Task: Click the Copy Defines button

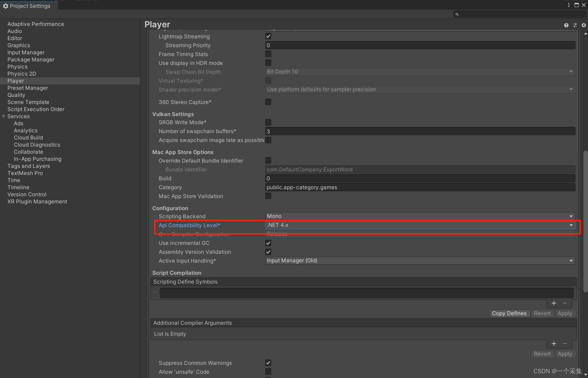Action: click(510, 313)
